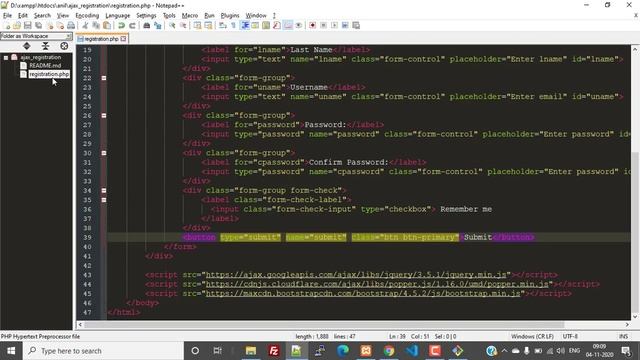The image size is (640, 360).
Task: Create a new file via toolbar icon
Action: (x=7, y=25)
